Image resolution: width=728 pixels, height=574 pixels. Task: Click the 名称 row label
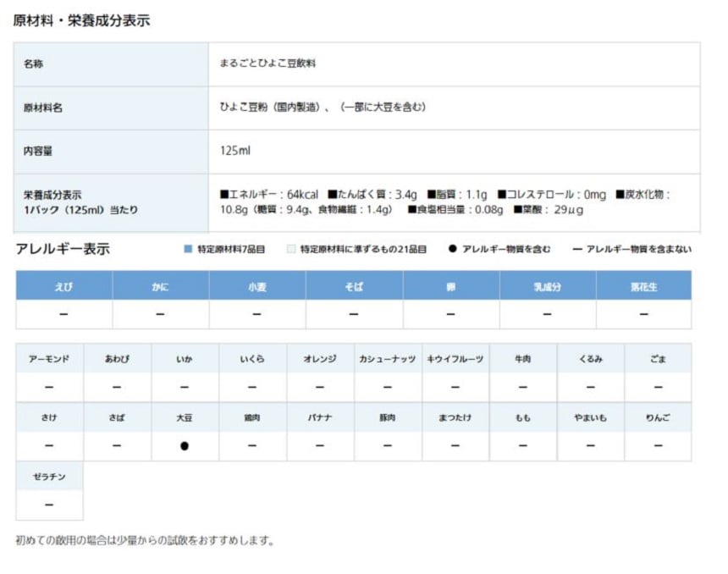33,64
